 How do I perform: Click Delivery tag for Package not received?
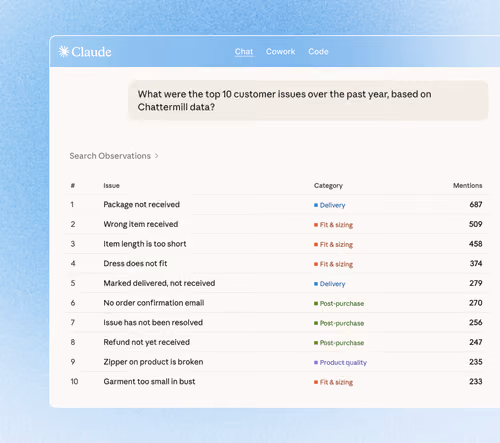click(330, 205)
